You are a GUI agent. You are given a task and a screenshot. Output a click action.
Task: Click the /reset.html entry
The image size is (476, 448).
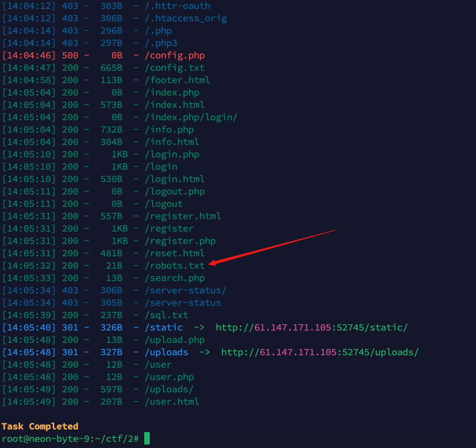174,253
